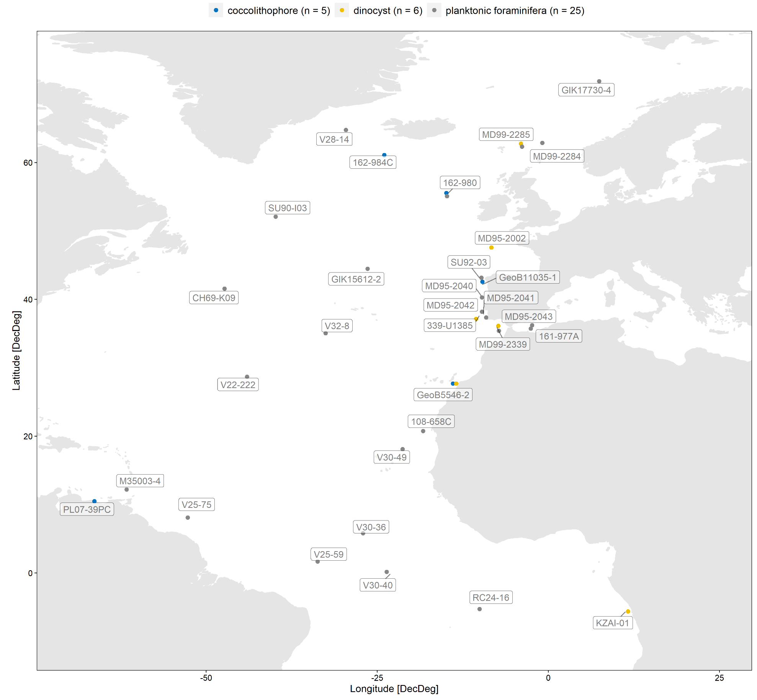Image resolution: width=757 pixels, height=700 pixels.
Task: Click the V28-14 site label
Action: [334, 139]
